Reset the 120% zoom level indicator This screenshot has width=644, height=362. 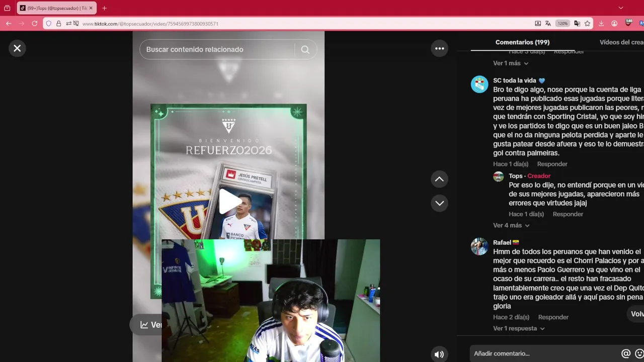(562, 23)
